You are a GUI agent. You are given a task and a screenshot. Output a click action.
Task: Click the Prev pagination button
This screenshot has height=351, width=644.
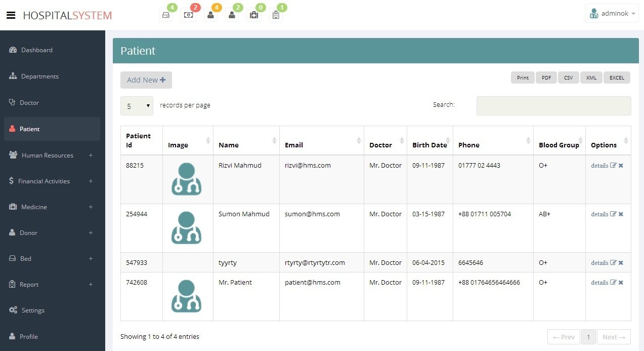(564, 337)
